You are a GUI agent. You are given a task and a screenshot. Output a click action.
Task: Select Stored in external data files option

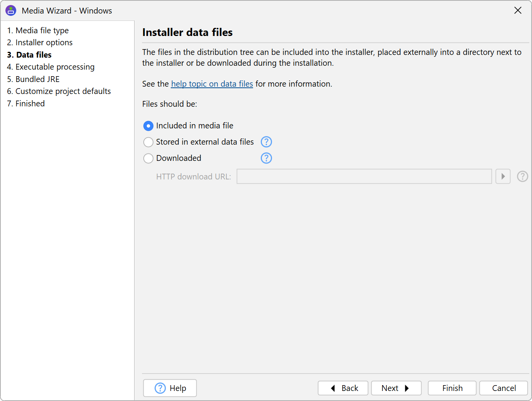(148, 142)
